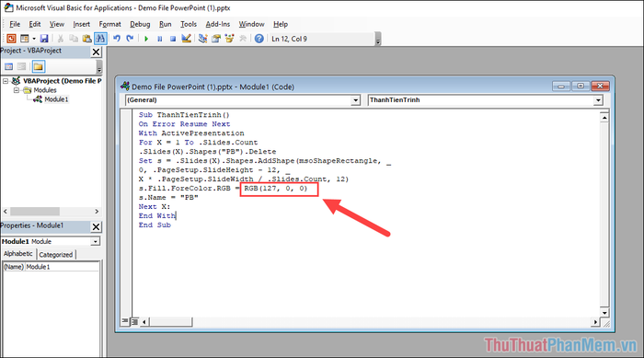Open the Add-Ins menu
Viewport: 644px width, 358px height.
point(218,24)
